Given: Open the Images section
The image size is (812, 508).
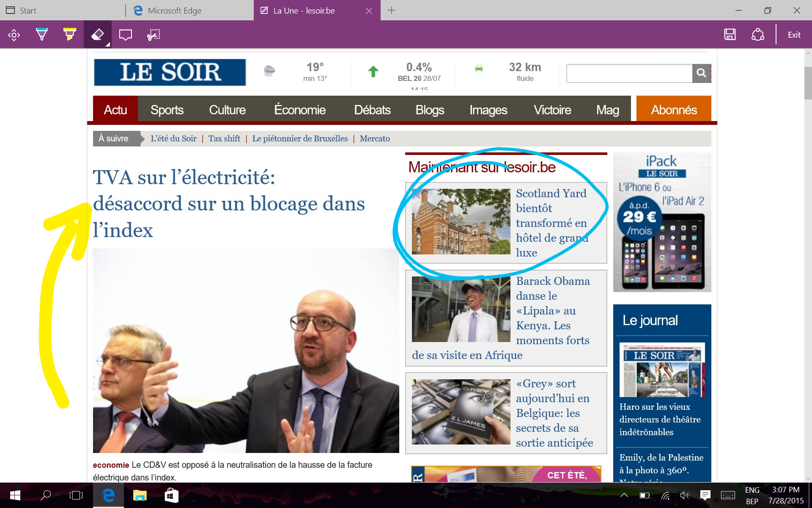Looking at the screenshot, I should click(x=488, y=110).
